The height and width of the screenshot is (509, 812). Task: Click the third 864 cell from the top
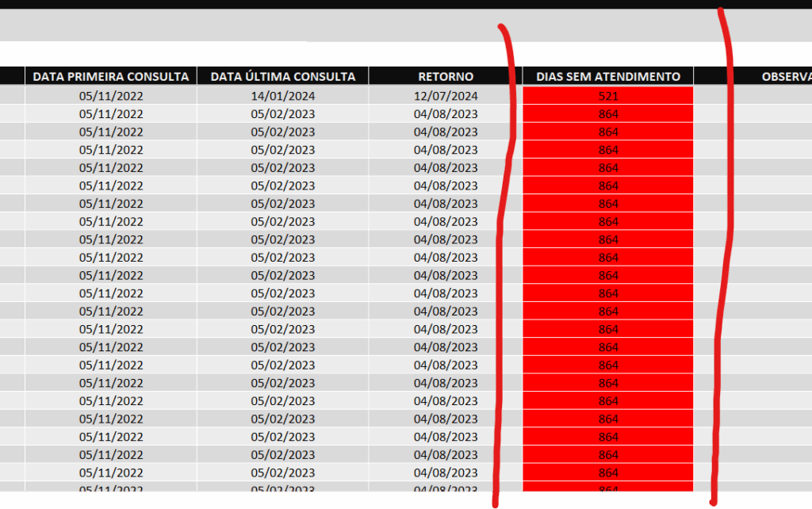[x=608, y=150]
